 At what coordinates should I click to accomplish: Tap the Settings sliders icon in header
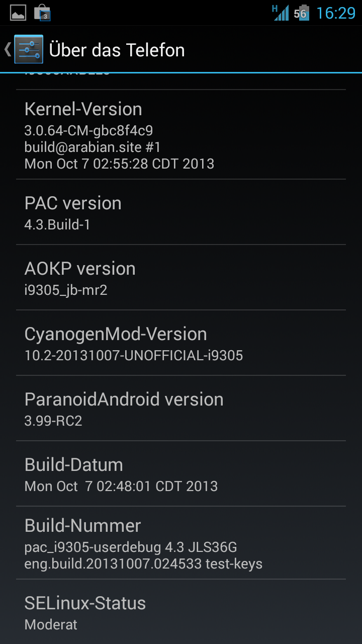(x=29, y=49)
